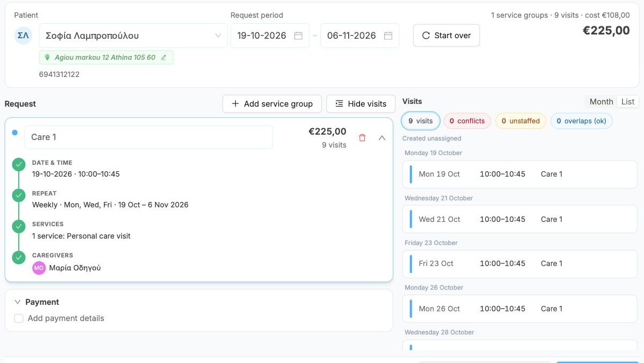This screenshot has height=363, width=644.
Task: Switch to List view
Action: click(627, 102)
